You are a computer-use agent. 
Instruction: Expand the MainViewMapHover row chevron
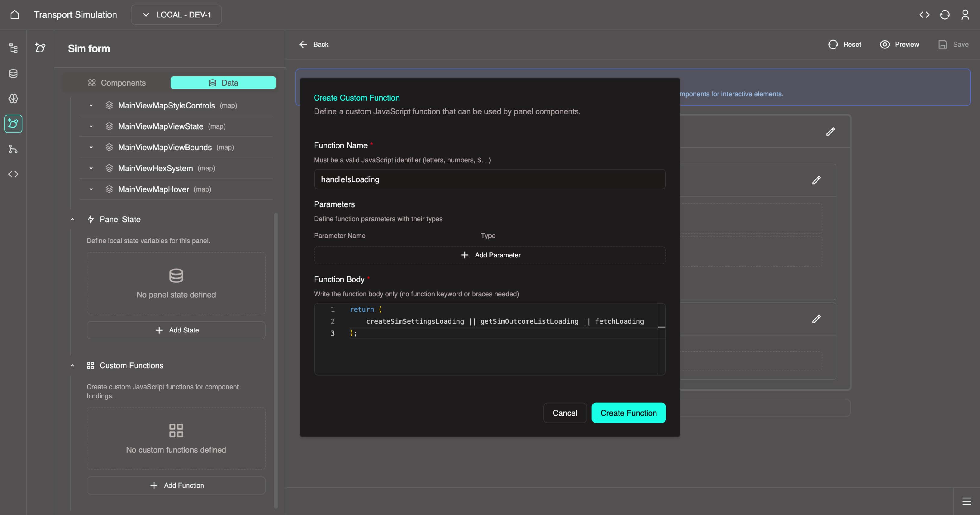[x=91, y=189]
